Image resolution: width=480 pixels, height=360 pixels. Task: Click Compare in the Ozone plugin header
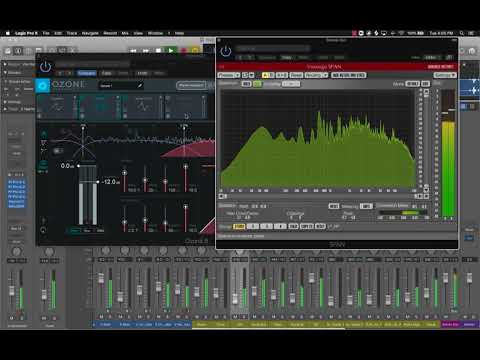[x=87, y=73]
